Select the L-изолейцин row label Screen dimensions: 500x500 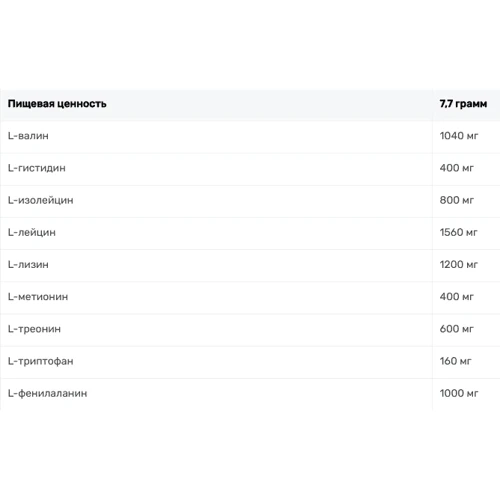[41, 200]
